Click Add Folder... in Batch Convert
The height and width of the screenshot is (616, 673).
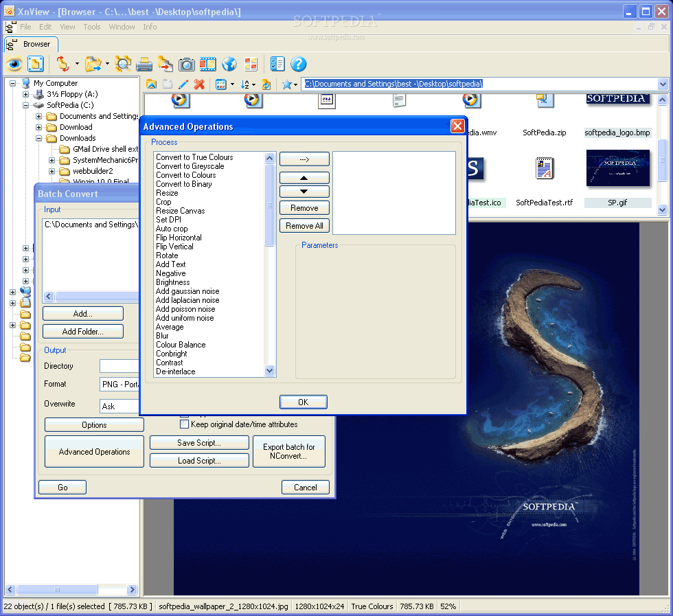point(83,332)
